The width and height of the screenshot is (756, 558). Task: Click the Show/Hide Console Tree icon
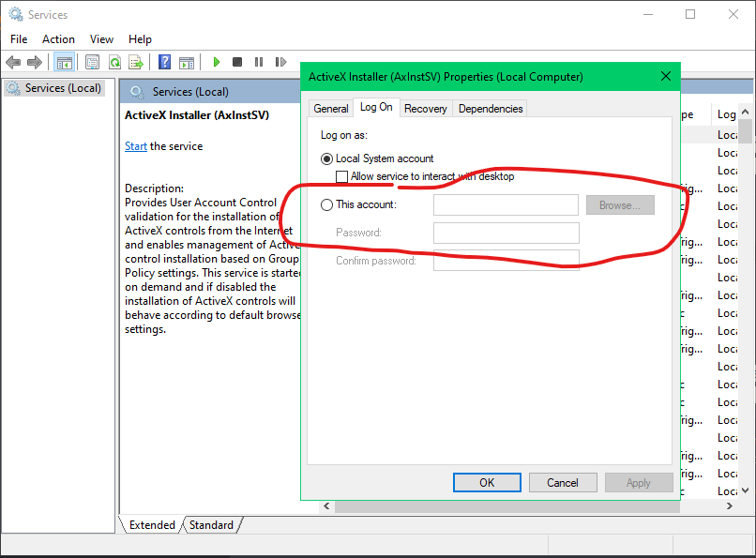[65, 63]
